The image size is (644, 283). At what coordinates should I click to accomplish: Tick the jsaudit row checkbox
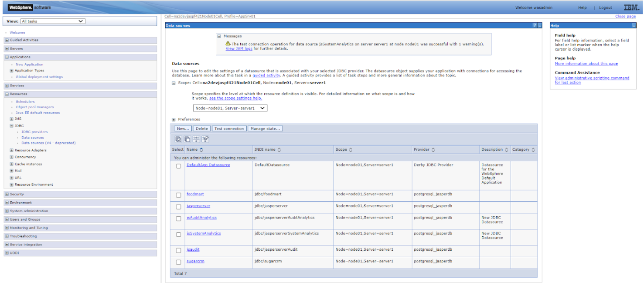pos(178,250)
